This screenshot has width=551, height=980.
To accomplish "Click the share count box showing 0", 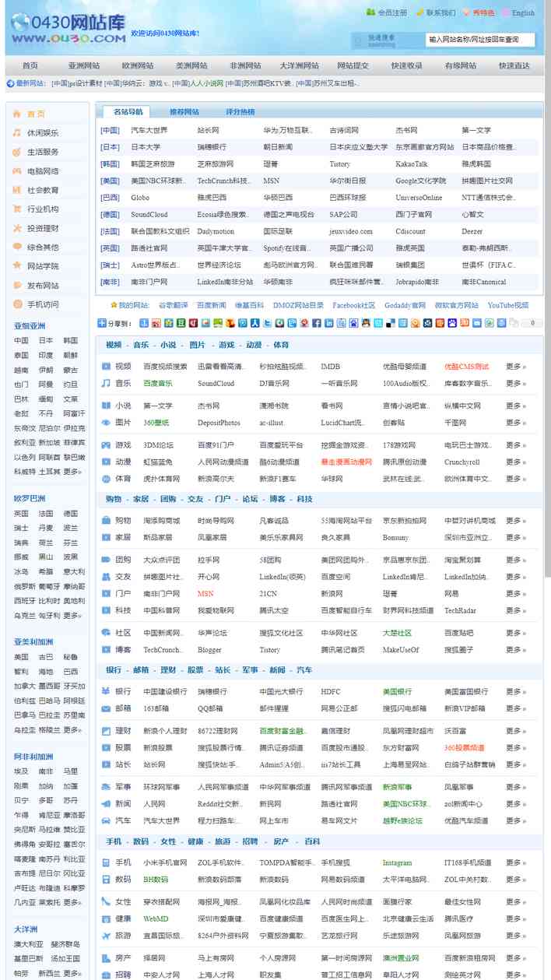I will point(532,322).
